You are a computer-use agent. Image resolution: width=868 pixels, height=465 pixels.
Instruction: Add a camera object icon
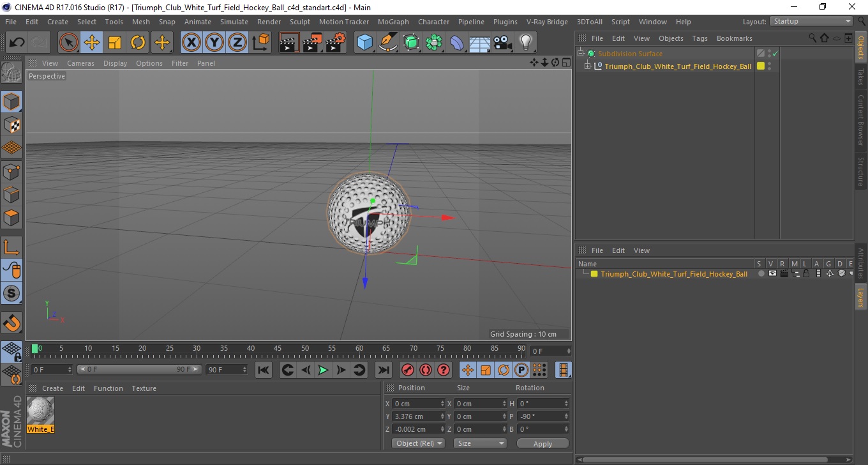coord(503,43)
